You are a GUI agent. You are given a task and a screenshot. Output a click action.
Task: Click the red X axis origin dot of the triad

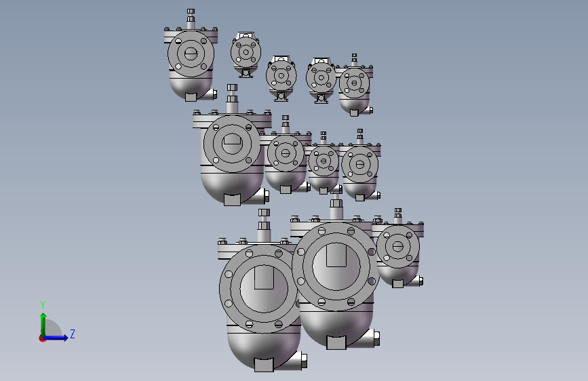(42, 338)
